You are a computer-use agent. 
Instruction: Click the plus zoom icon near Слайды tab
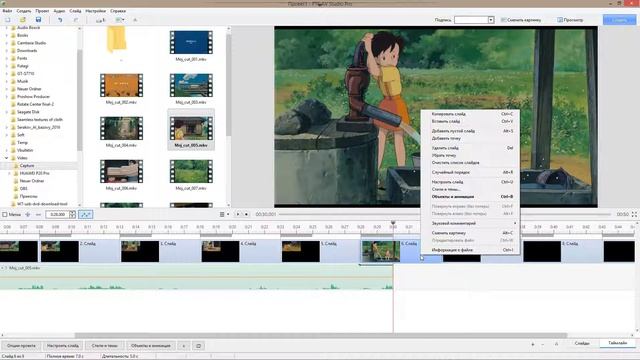[x=533, y=344]
